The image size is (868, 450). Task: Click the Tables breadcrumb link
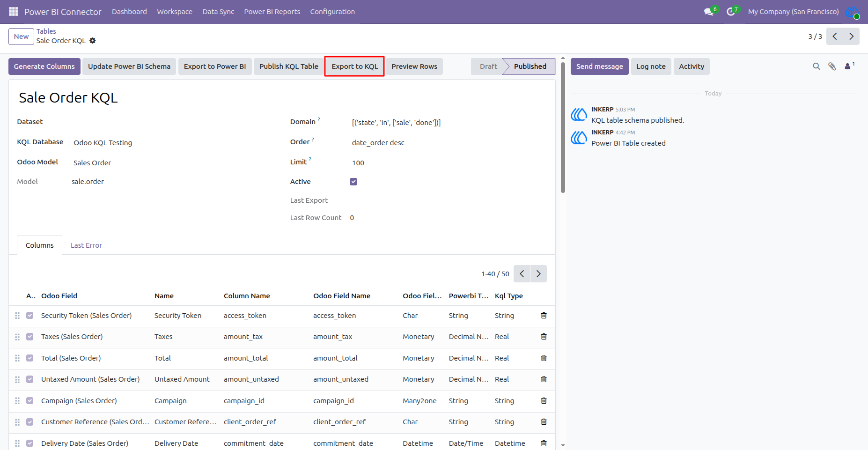46,31
